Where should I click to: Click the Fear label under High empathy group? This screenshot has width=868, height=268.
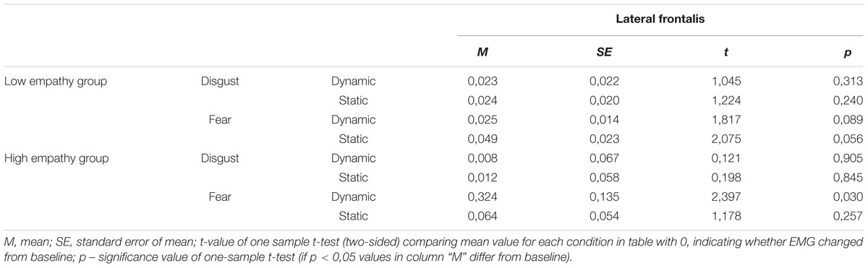(x=221, y=196)
